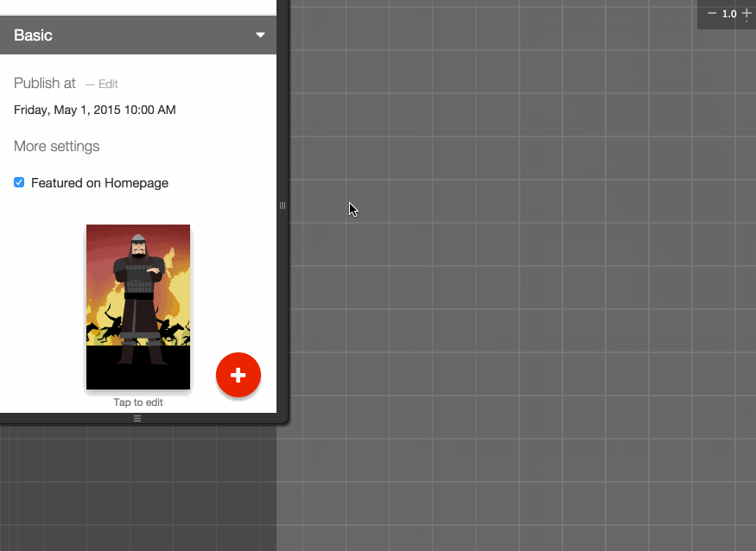This screenshot has height=551, width=756.
Task: Click the Featured on Homepage label
Action: pos(100,183)
